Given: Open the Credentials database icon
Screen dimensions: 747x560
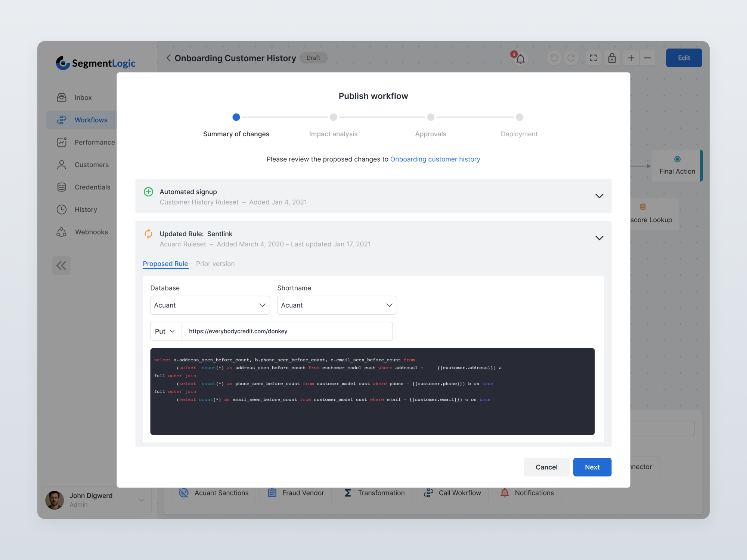Looking at the screenshot, I should point(62,187).
